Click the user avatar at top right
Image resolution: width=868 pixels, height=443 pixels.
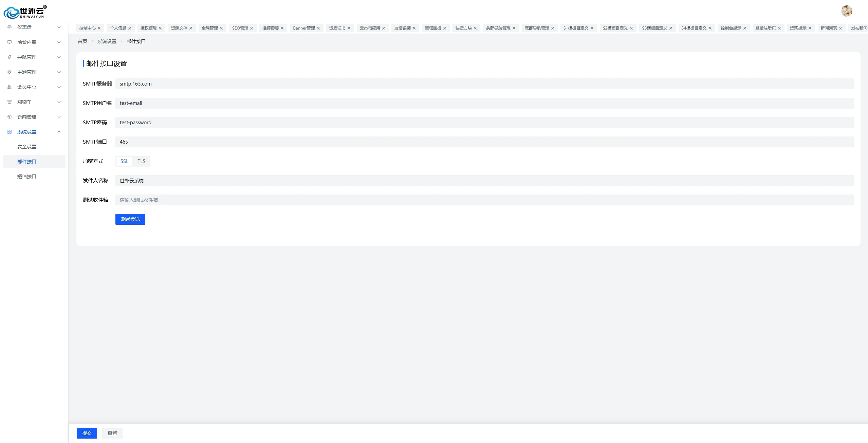847,11
